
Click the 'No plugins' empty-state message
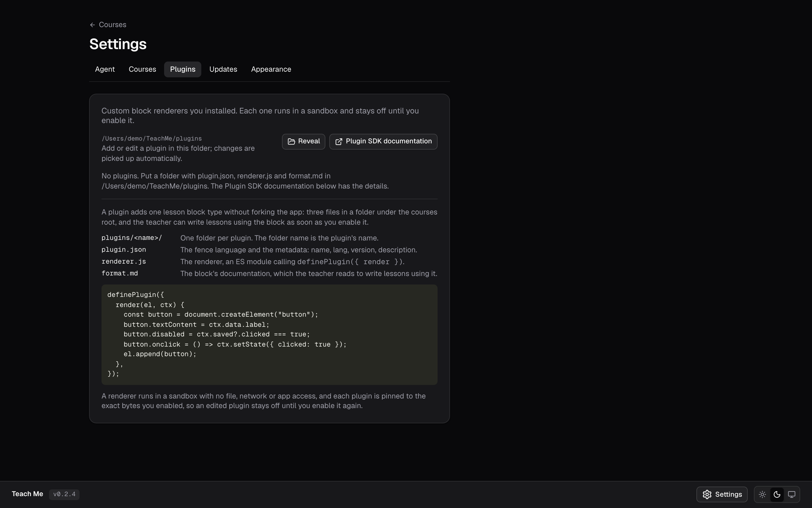pos(245,181)
